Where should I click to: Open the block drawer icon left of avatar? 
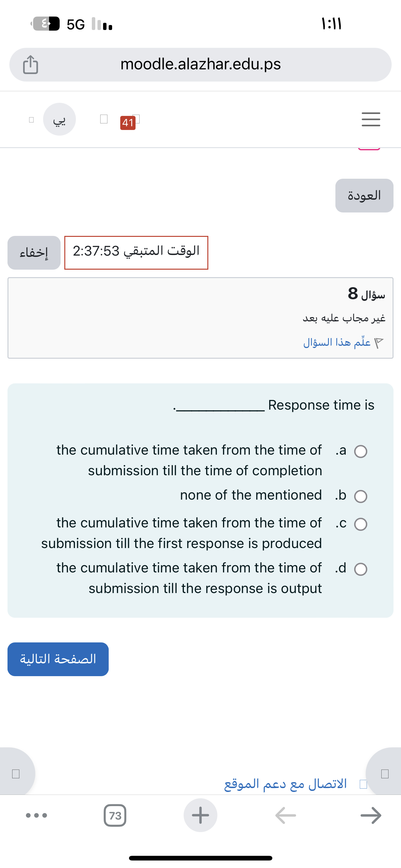click(31, 119)
